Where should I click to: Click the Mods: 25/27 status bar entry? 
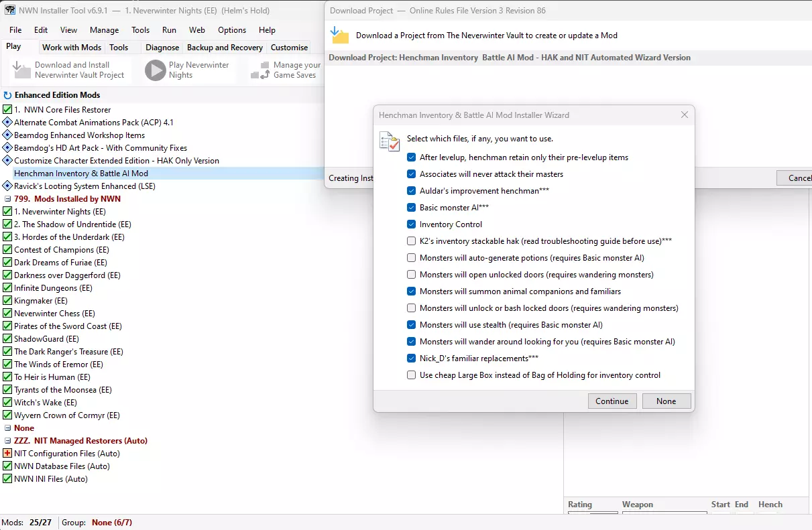coord(28,523)
